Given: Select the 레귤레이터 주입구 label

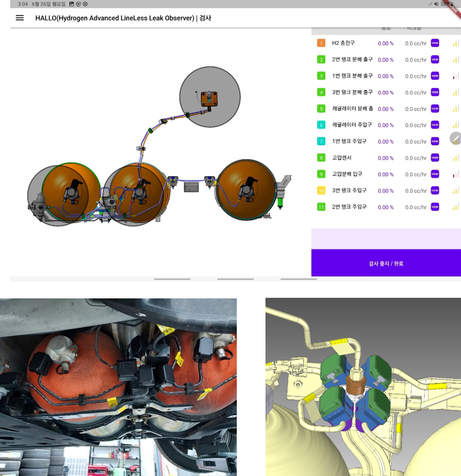Looking at the screenshot, I should pos(352,124).
